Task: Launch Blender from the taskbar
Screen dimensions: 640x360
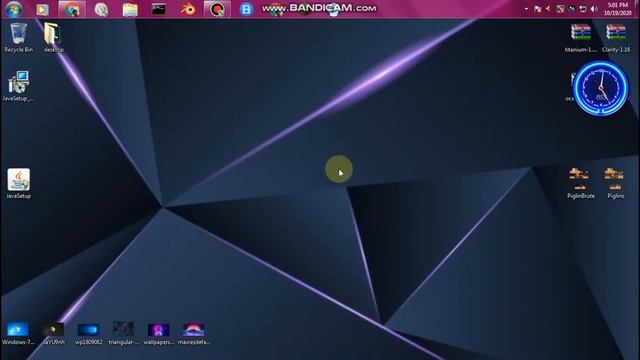Action: pos(188,9)
